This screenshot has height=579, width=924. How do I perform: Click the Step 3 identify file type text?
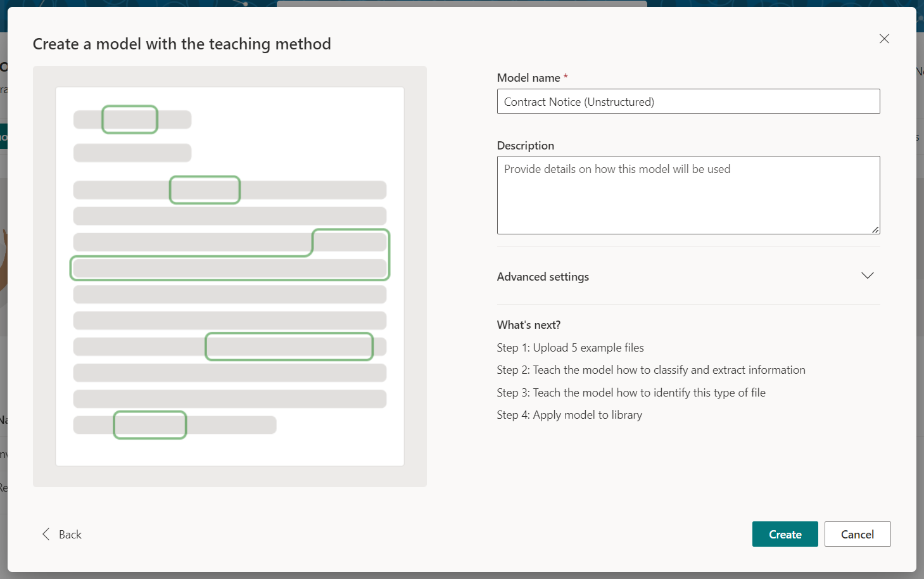[631, 393]
